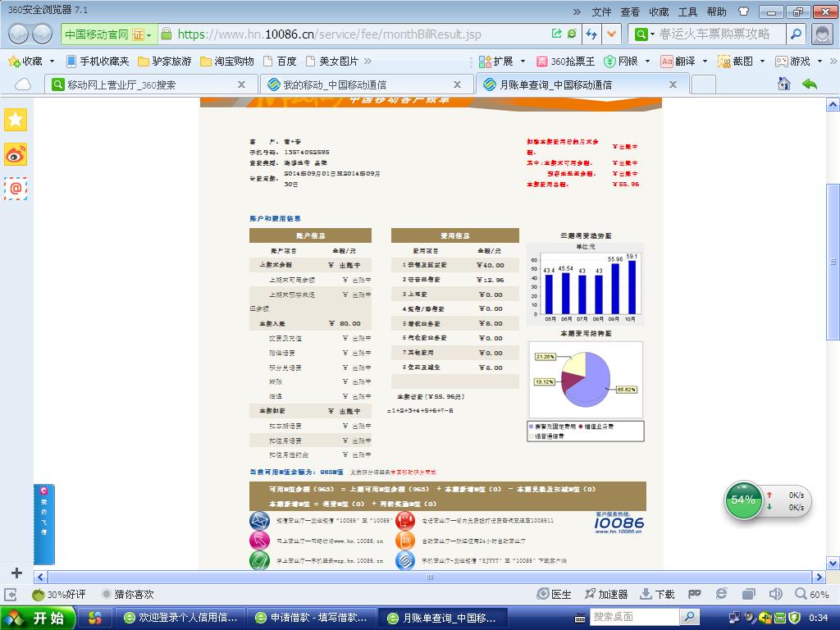Click the search magnifier button
Viewport: 840px width, 630px height.
[x=796, y=34]
